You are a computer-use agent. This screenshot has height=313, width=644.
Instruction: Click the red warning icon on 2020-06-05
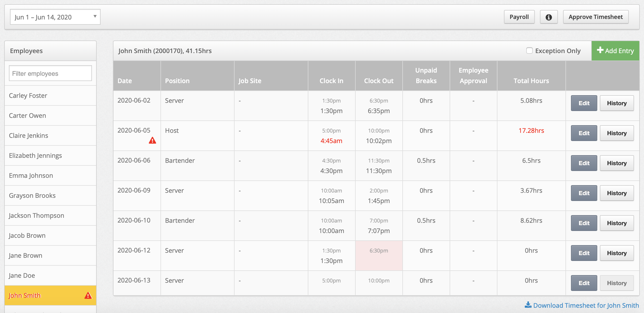pos(152,140)
